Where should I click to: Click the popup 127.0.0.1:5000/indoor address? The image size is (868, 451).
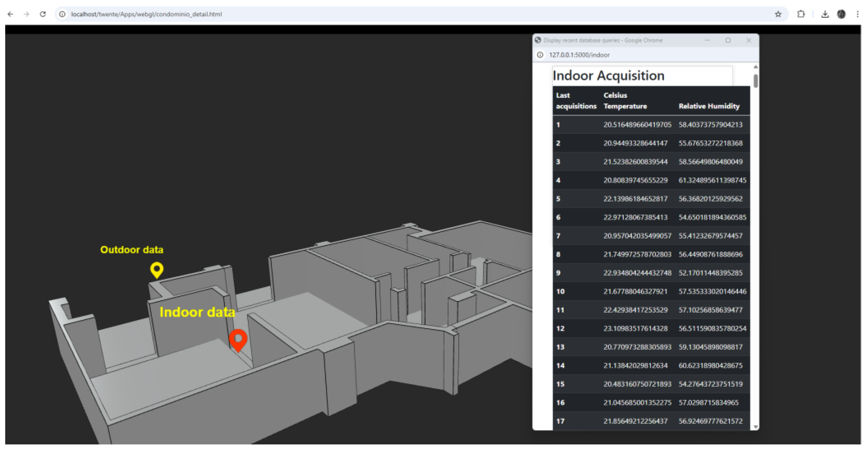click(579, 55)
